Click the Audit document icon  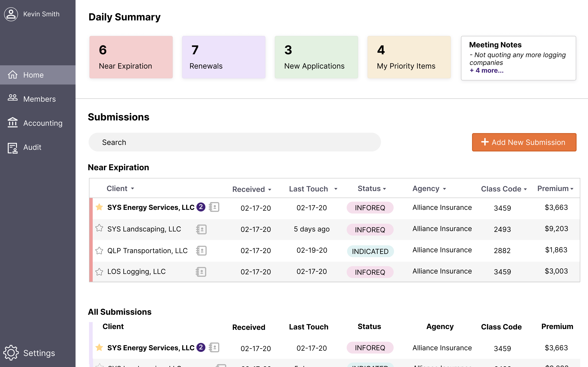(12, 148)
